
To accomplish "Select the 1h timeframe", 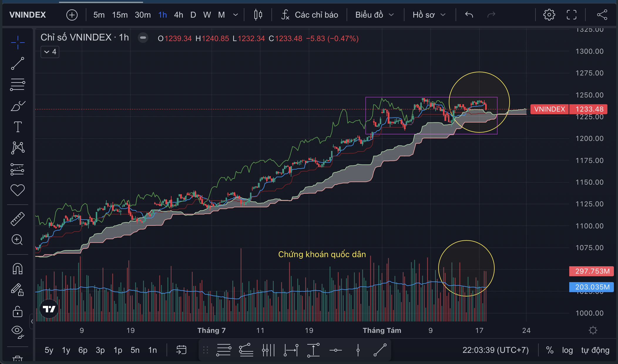I will point(162,15).
